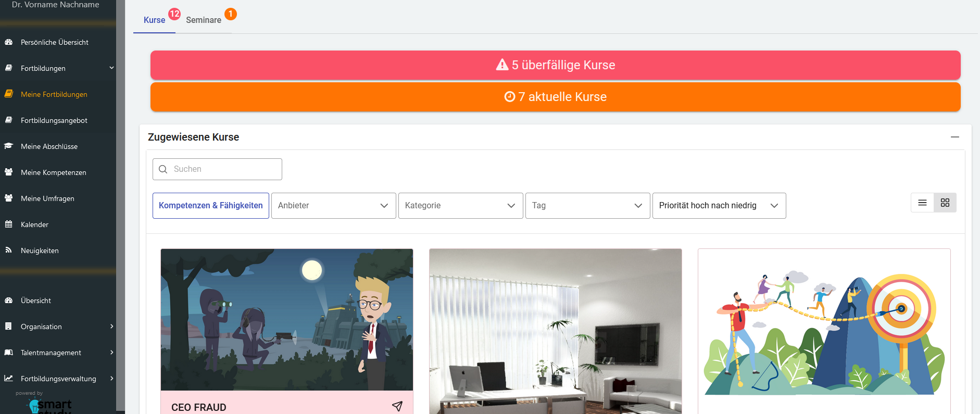Switch to the Seminare tab
This screenshot has height=414, width=980.
click(204, 20)
